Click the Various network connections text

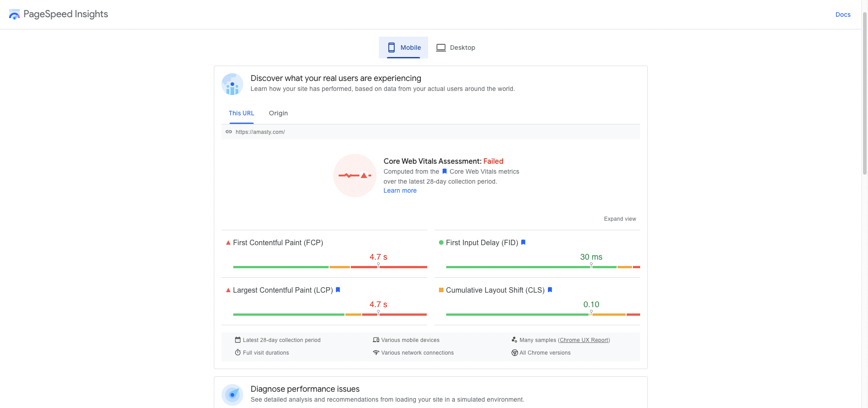[417, 353]
